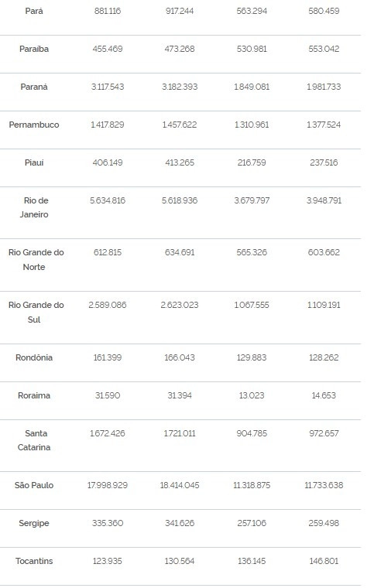Screen dimensions: 374x588
Task: Click Tocantins value 146.801
Action: click(324, 562)
